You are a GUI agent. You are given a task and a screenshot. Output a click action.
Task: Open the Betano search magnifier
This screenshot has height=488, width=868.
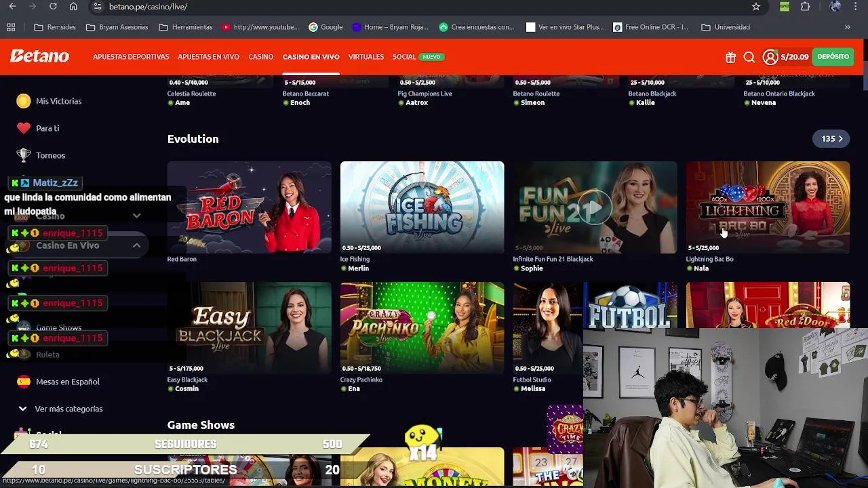[x=749, y=58]
